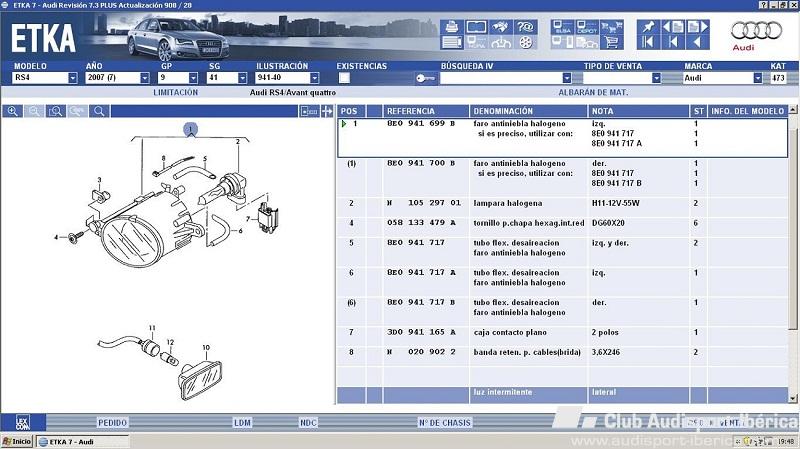
Task: Go to previous page with left-arrow document icon
Action: click(672, 27)
